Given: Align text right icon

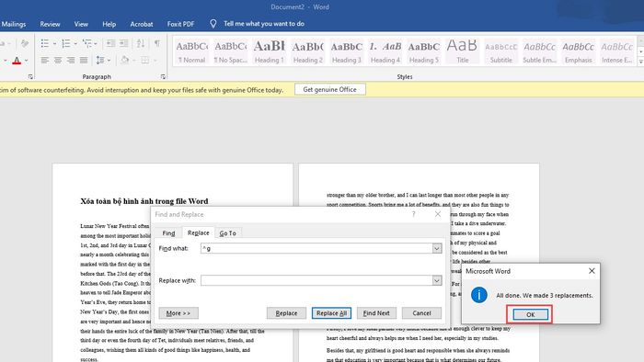Looking at the screenshot, I should pyautogui.click(x=71, y=61).
